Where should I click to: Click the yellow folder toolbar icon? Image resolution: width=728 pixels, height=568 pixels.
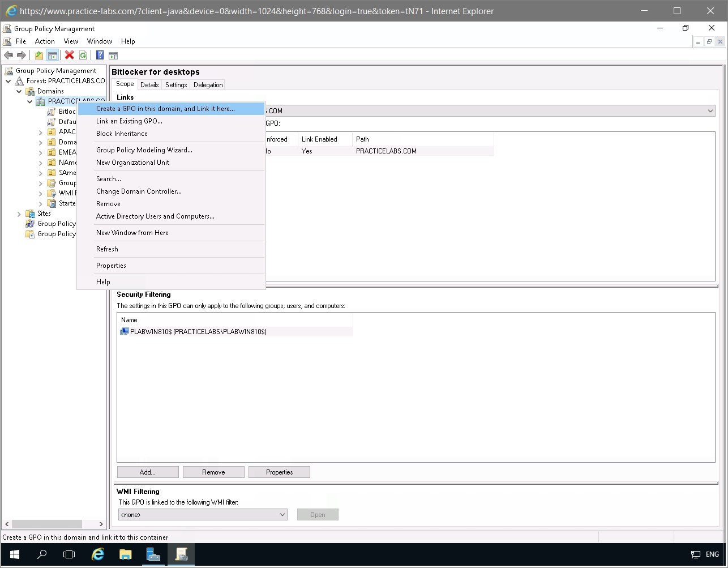pos(38,55)
